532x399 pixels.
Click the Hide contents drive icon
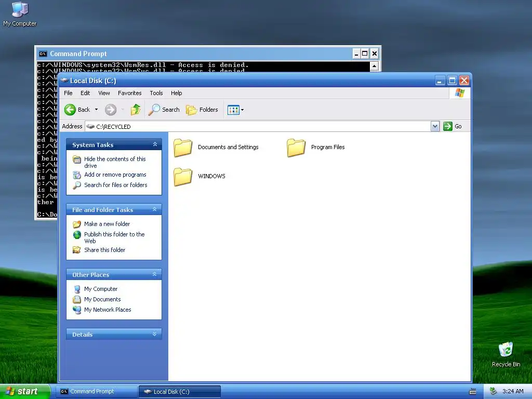click(77, 159)
